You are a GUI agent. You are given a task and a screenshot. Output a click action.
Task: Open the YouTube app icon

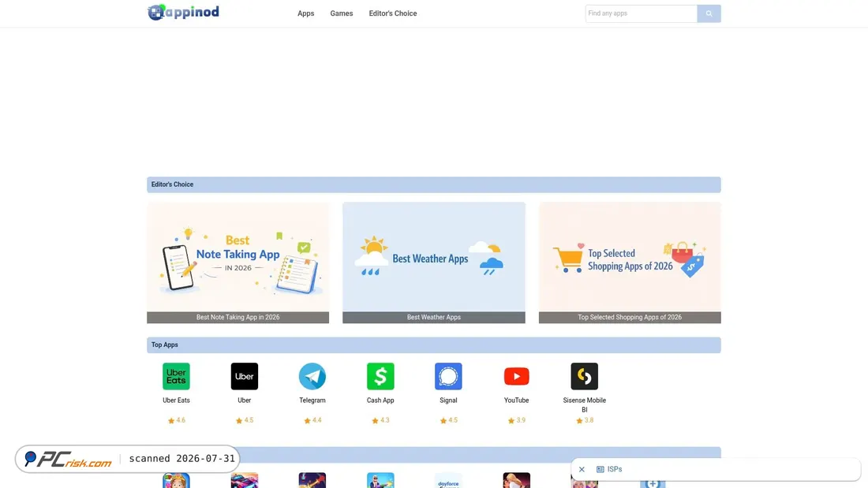[517, 376]
